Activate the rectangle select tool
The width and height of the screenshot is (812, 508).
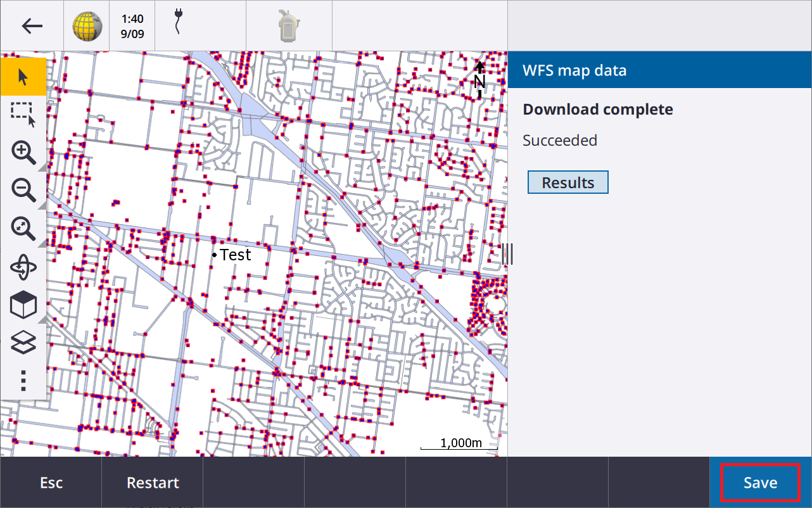(x=23, y=114)
